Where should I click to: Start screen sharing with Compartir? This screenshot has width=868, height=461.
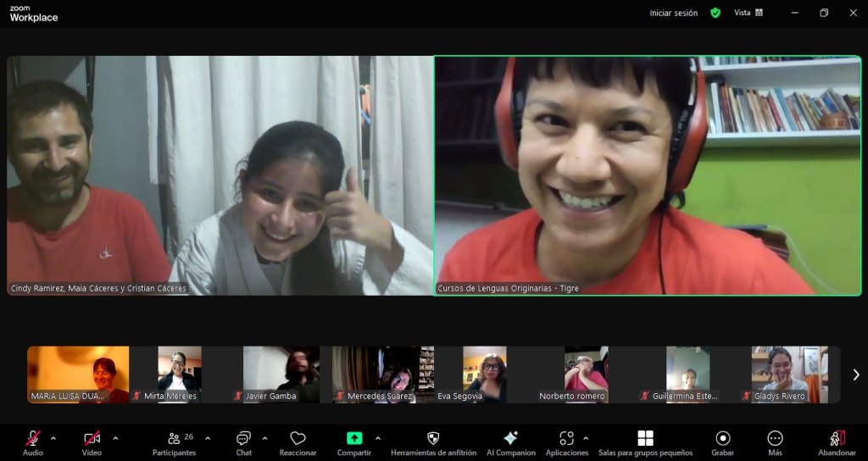(354, 442)
